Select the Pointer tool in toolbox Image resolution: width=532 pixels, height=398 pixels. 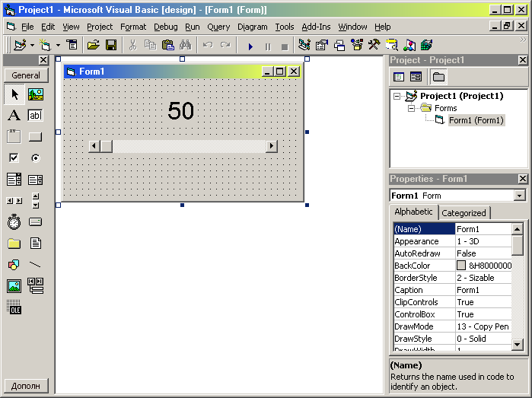[14, 94]
